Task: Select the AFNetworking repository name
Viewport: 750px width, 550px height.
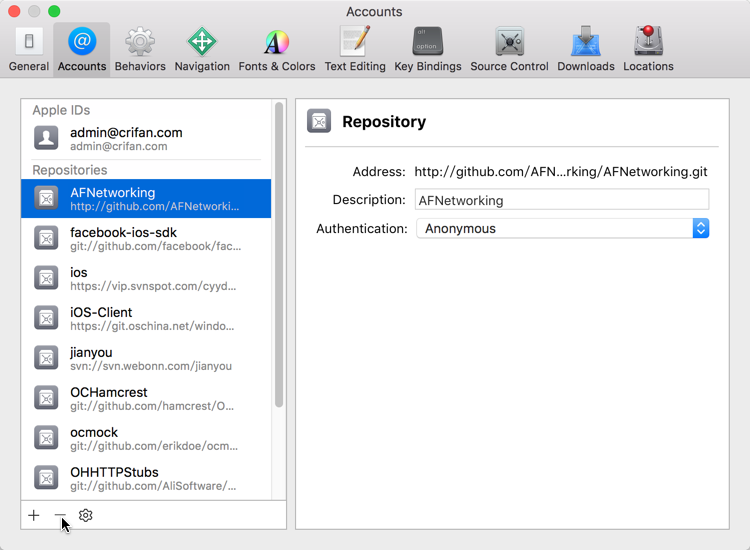Action: click(x=112, y=193)
